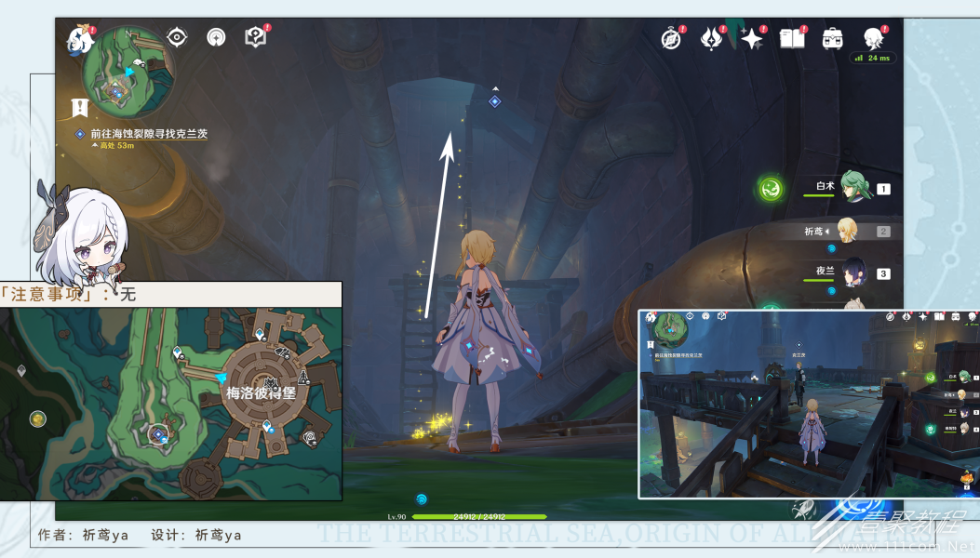
Task: Open the battle pass flame icon
Action: (711, 39)
